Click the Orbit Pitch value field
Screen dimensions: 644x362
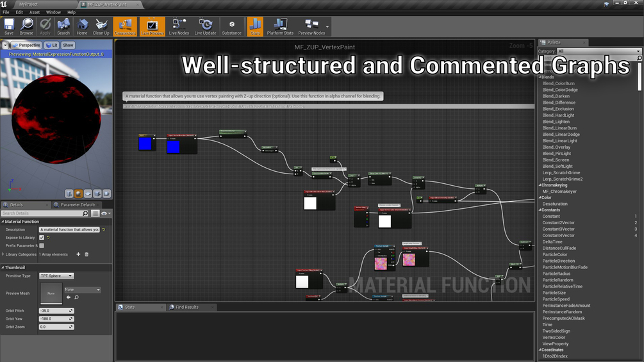click(56, 311)
